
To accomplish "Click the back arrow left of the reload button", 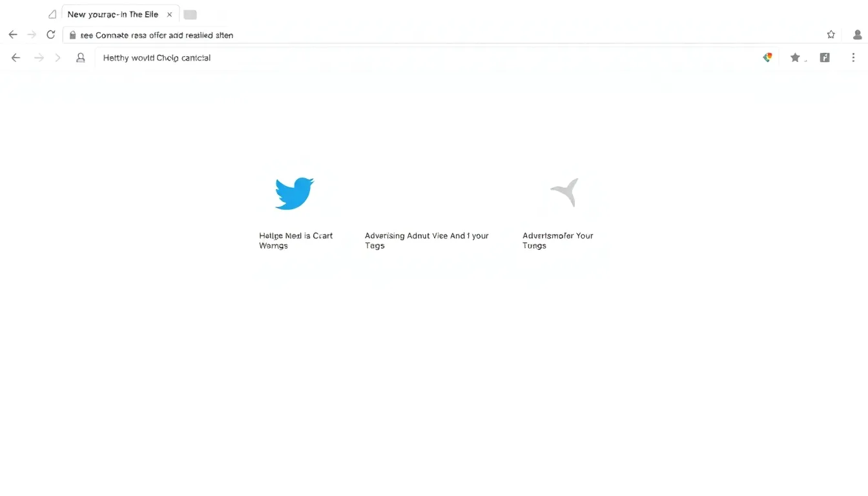I will pos(13,35).
